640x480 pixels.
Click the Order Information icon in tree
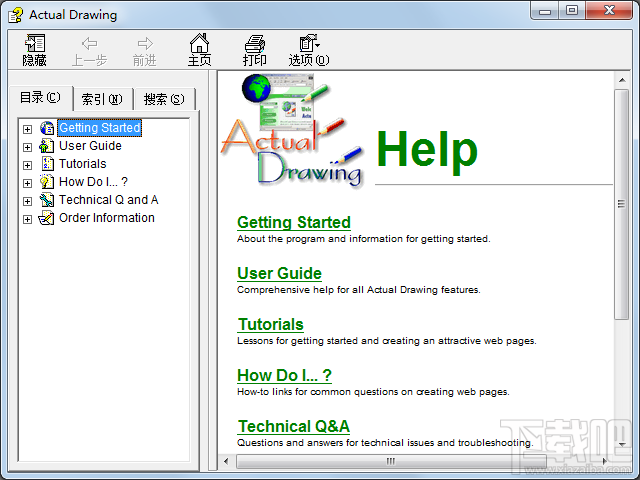[x=46, y=218]
